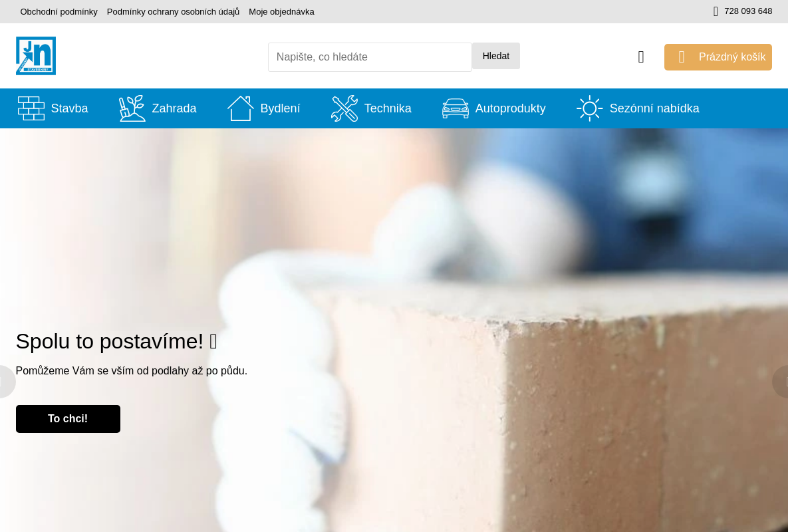798x532 pixels.
Task: Show next banner slide arrow
Action: click(x=781, y=382)
